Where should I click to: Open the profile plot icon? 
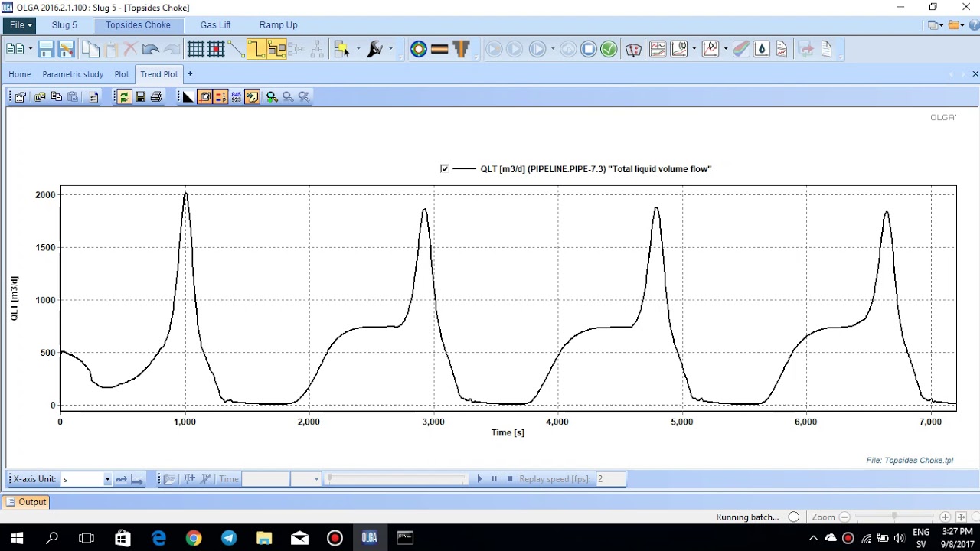click(678, 50)
